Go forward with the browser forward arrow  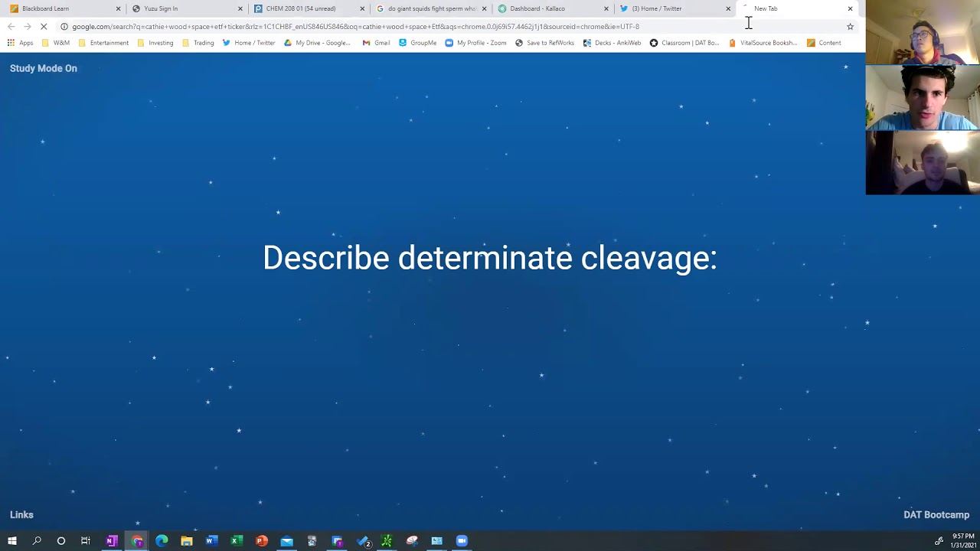click(27, 26)
